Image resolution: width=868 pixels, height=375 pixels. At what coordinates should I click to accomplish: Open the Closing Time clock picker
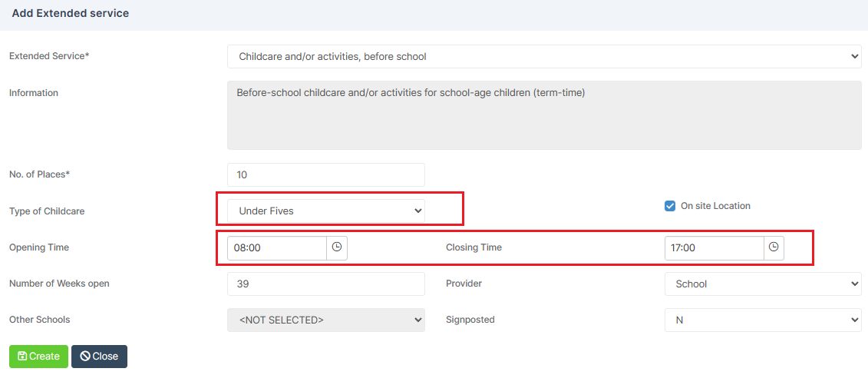(774, 247)
